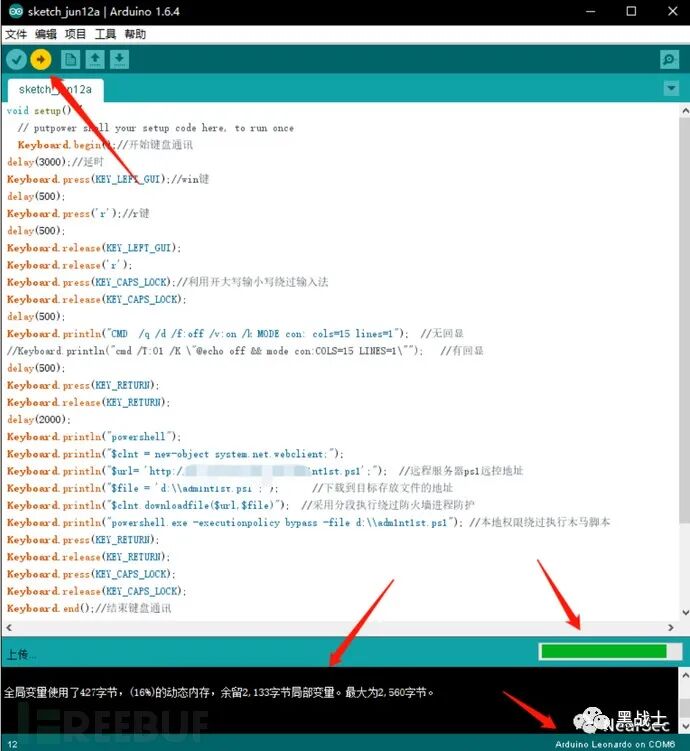Click the Keyboard.press(KEY_LEFT_GUI) line
The width and height of the screenshot is (690, 751).
tap(108, 179)
